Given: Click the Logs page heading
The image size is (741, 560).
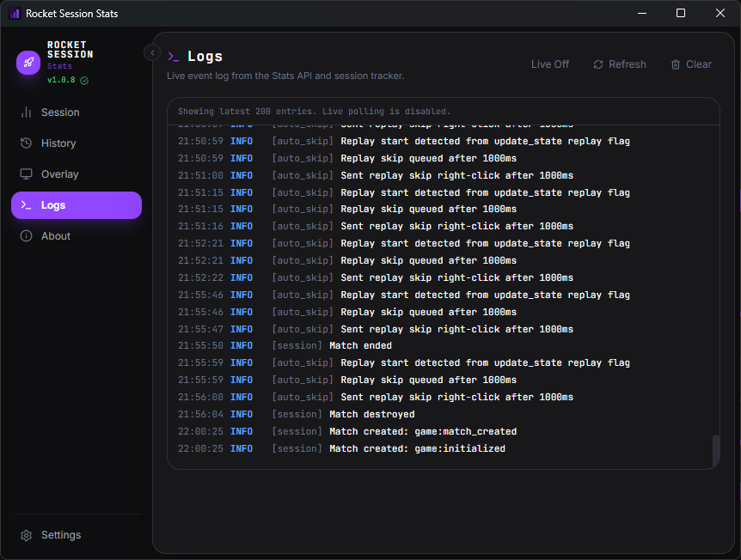Looking at the screenshot, I should pyautogui.click(x=205, y=57).
